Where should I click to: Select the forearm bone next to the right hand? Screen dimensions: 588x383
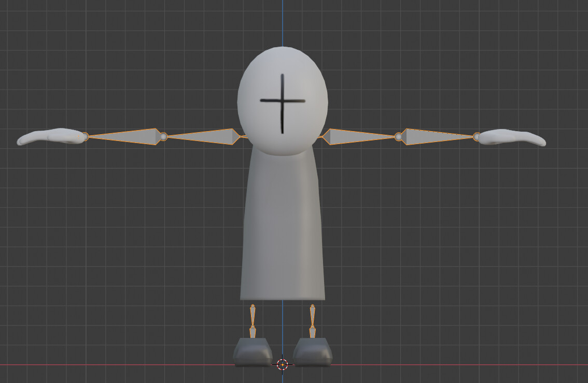pyautogui.click(x=437, y=136)
